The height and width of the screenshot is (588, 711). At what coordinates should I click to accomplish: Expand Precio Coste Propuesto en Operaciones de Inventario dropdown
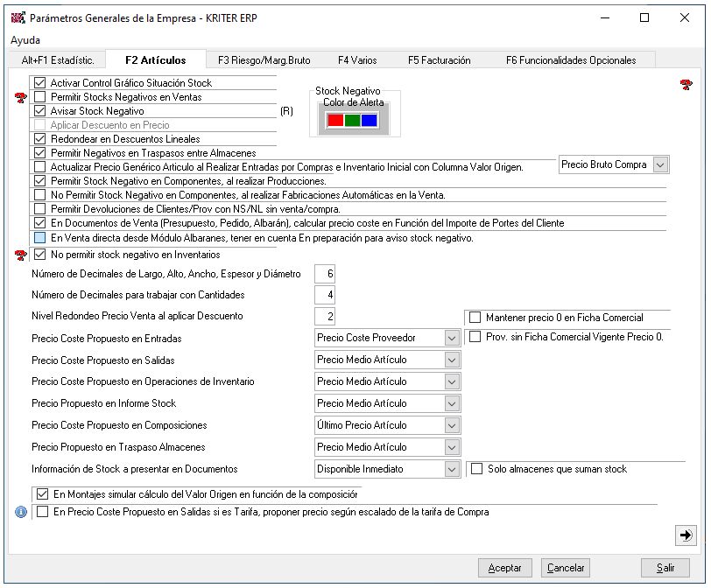click(452, 381)
